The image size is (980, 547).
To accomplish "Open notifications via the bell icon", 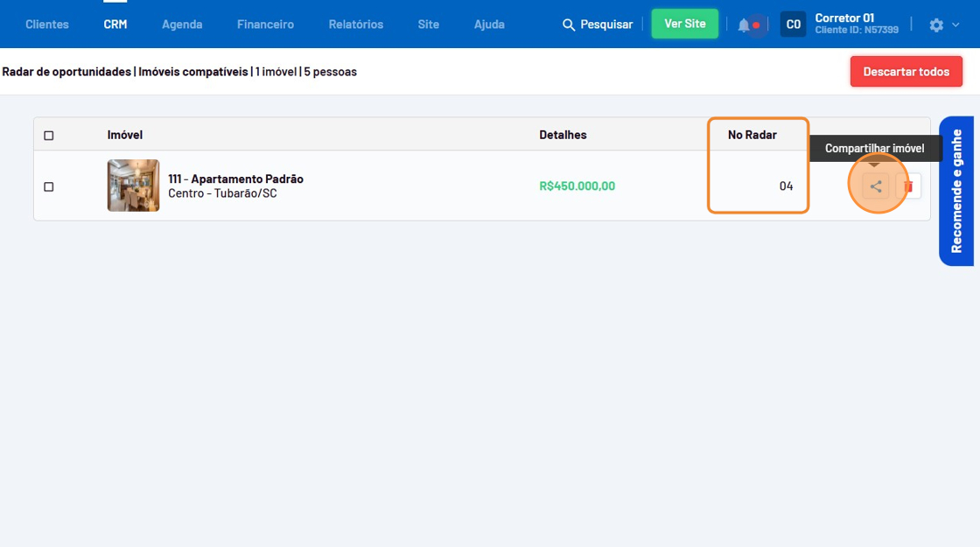I will pos(744,25).
